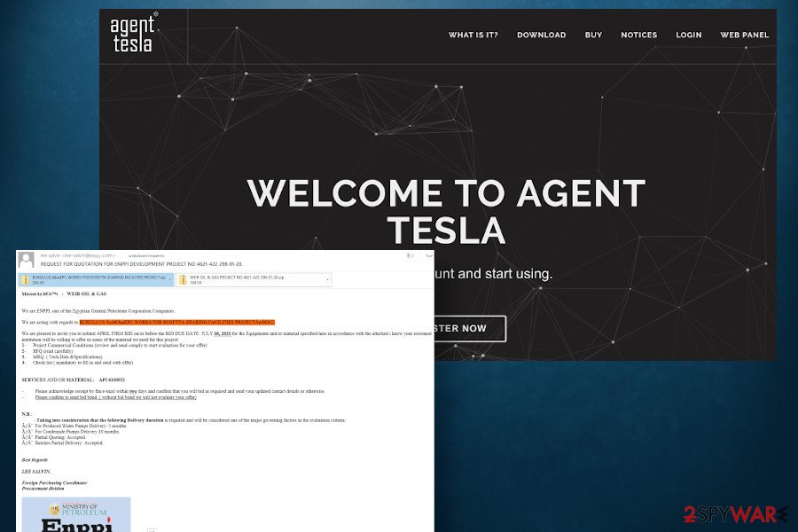Viewport: 798px width, 532px height.
Task: Open the Notices page
Action: click(x=638, y=35)
